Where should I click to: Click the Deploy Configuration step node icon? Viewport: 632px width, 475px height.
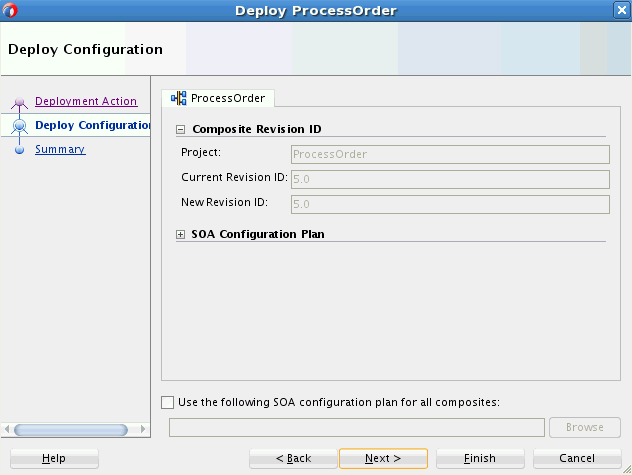tap(19, 126)
